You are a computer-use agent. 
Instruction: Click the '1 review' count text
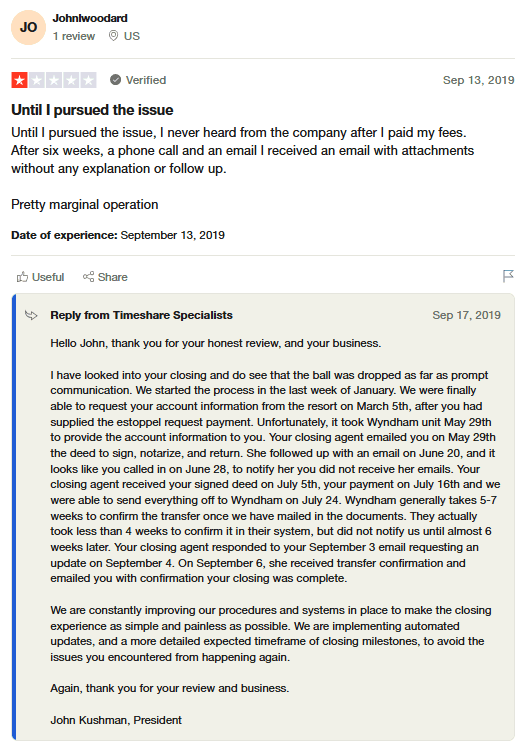[x=74, y=36]
